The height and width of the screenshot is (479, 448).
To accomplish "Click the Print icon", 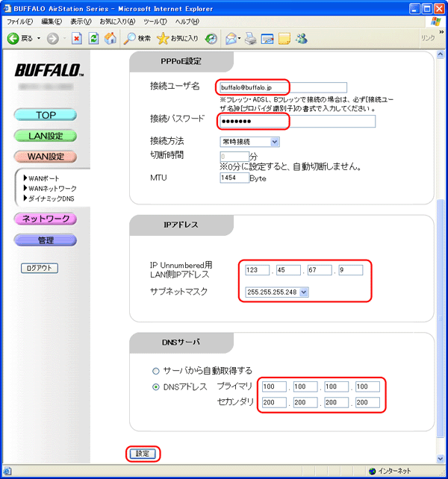I will pos(250,39).
